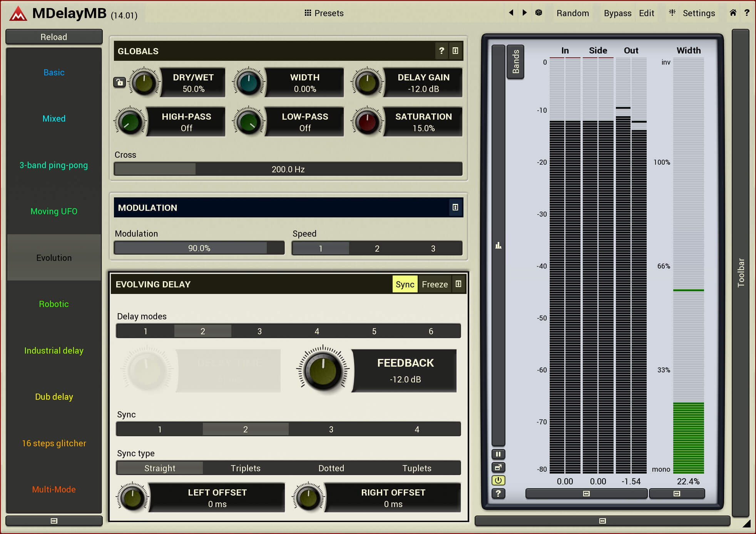Enable the Sync toggle in Evolving Delay

(405, 284)
